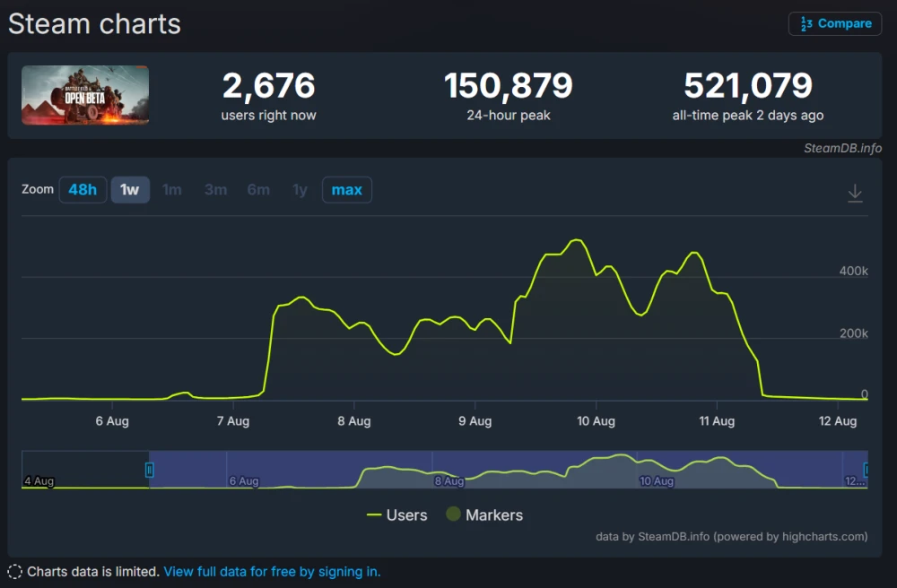Click 'data by SteamDB.info' attribution text

pos(732,537)
